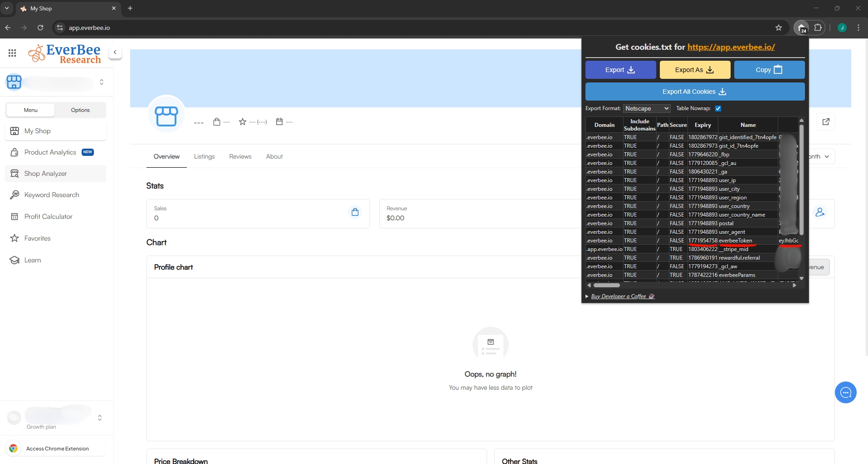This screenshot has height=464, width=868.
Task: Click the cookie table horizontal scrollbar
Action: pyautogui.click(x=606, y=285)
